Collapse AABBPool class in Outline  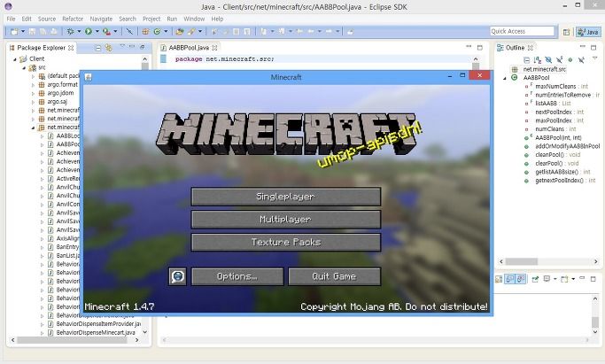505,78
